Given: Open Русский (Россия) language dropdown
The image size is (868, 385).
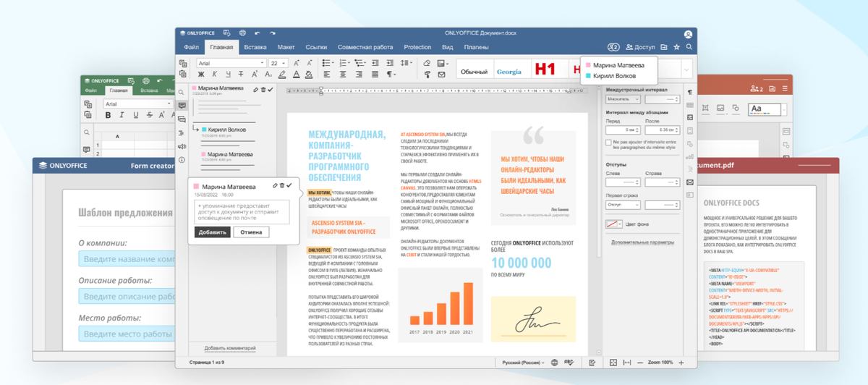Looking at the screenshot, I should 524,363.
